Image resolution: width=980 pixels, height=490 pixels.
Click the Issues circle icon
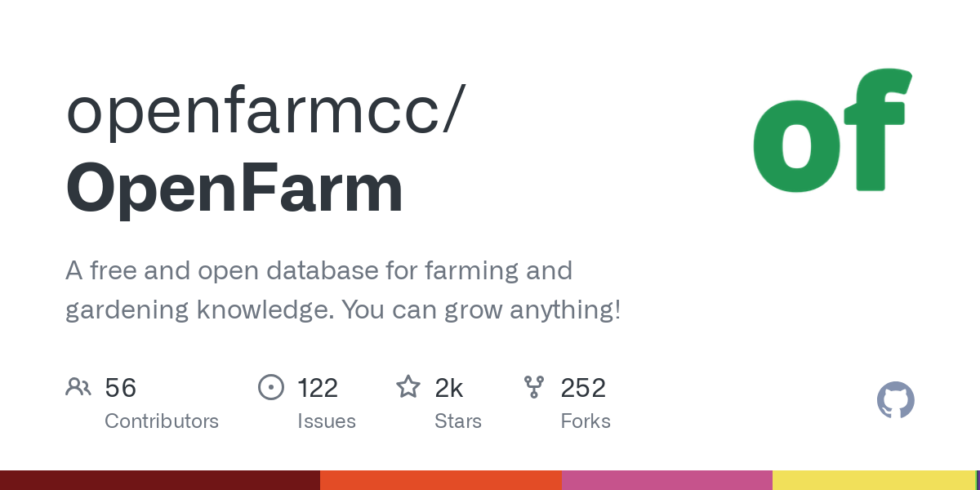pos(270,387)
